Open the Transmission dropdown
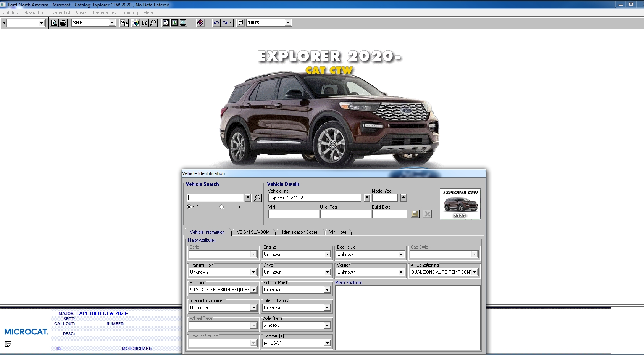 (x=253, y=272)
